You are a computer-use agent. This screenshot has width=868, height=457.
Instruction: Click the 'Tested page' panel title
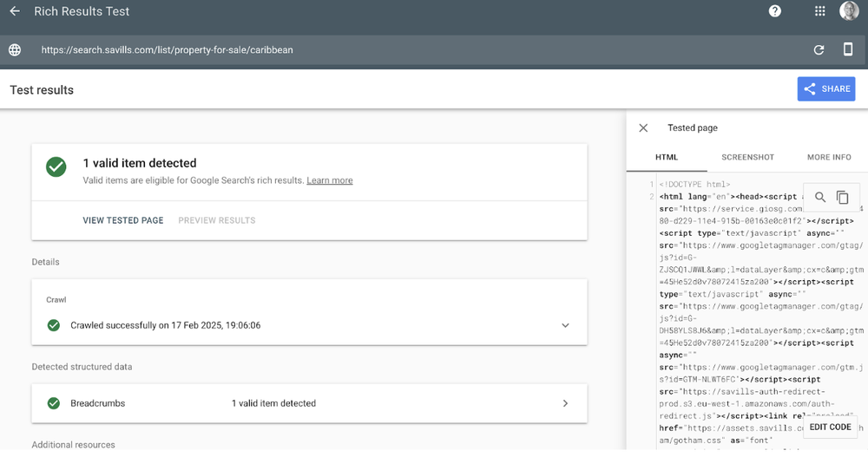pos(693,127)
